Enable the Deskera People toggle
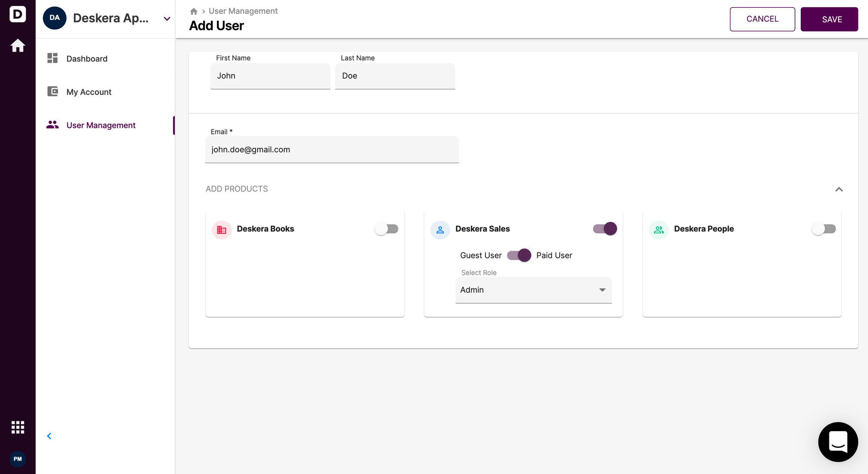The height and width of the screenshot is (474, 868). (x=824, y=229)
